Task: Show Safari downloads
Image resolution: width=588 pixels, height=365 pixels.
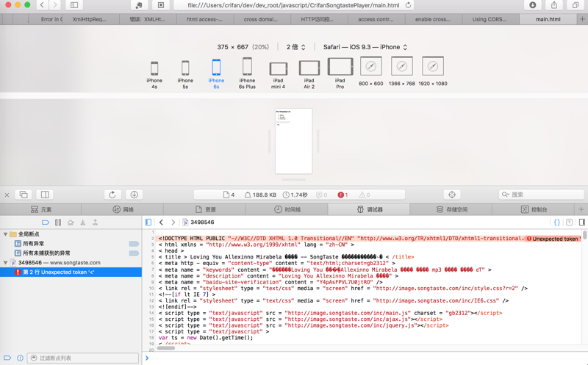Action: [532, 5]
